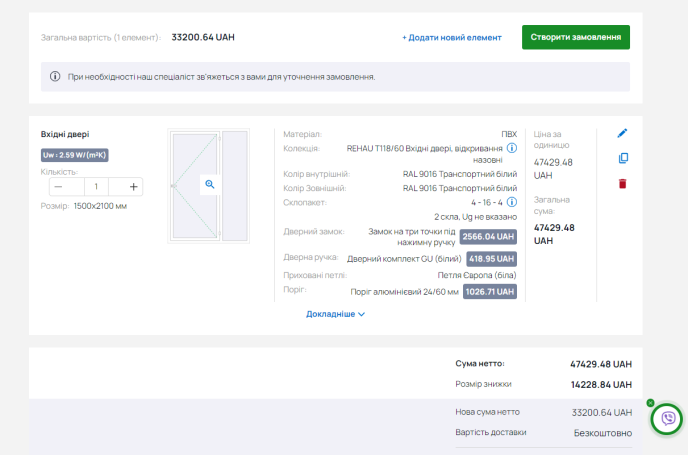Image resolution: width=688 pixels, height=455 pixels.
Task: Delete the item using the red trash icon
Action: (622, 183)
